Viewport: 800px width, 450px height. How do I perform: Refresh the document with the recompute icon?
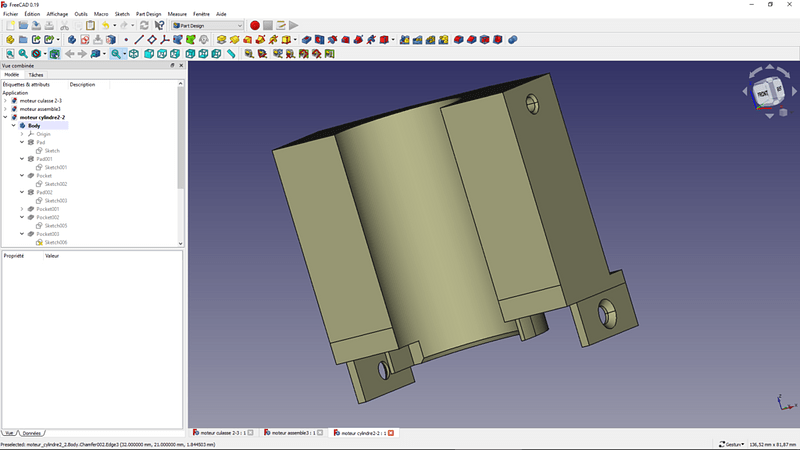(144, 26)
